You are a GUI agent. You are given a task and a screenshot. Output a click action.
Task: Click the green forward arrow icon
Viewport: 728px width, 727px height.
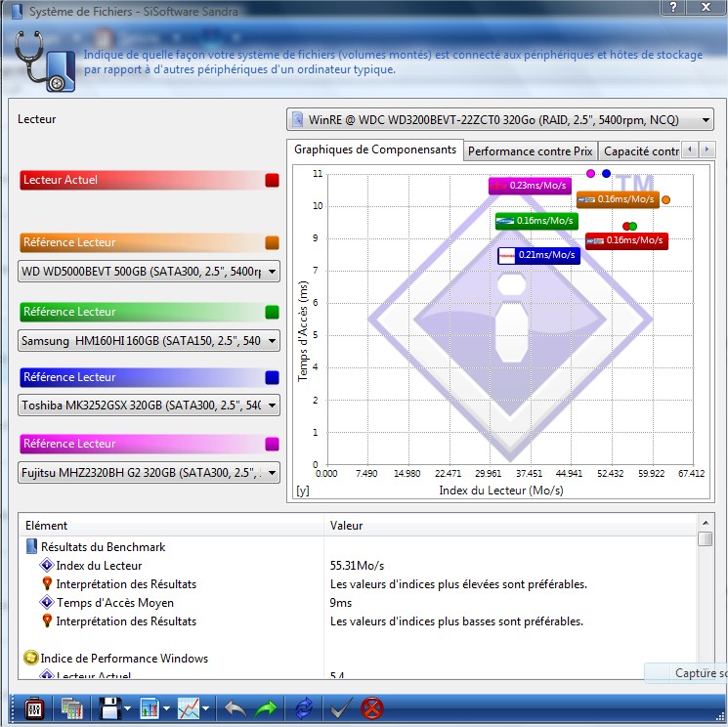266,708
